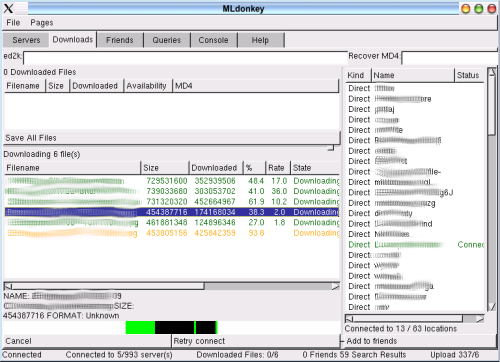Sort downloading list by % header
This screenshot has height=362, width=500.
[x=254, y=168]
